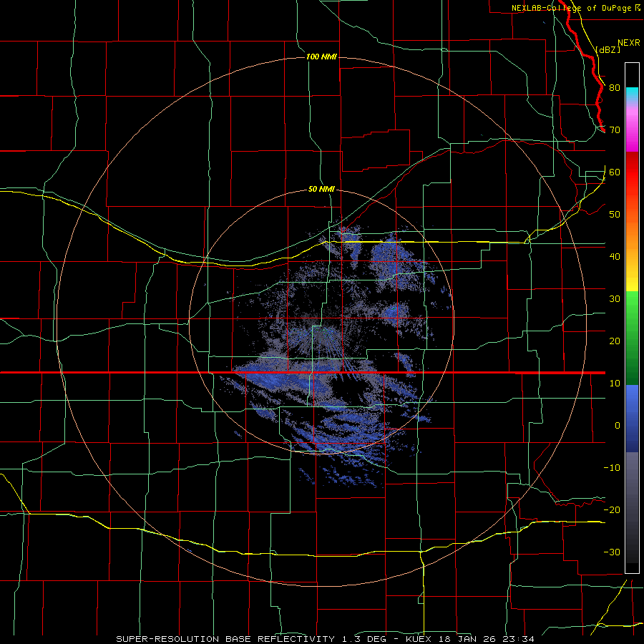Click the 70 value on the dBZ scale
This screenshot has width=644, height=644.
coord(615,130)
